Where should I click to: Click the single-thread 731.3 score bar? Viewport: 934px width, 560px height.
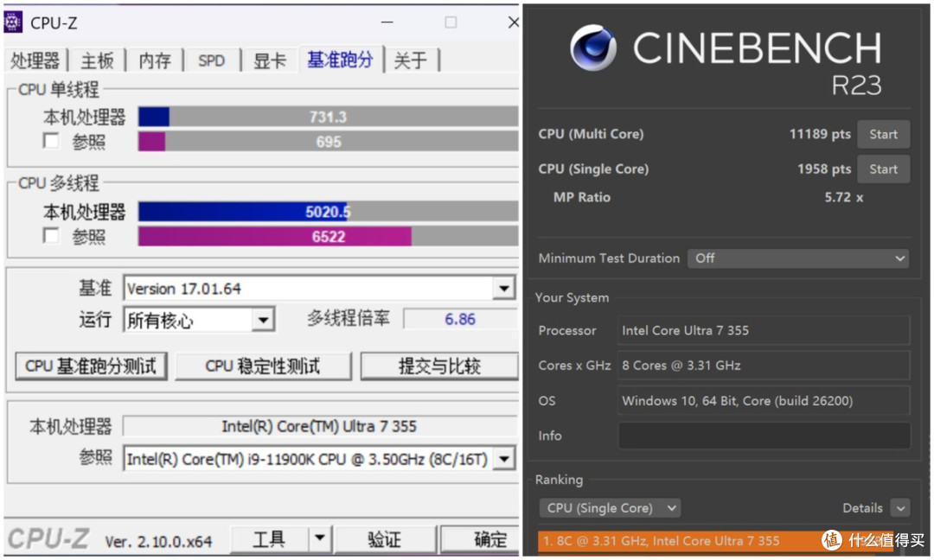(x=329, y=117)
